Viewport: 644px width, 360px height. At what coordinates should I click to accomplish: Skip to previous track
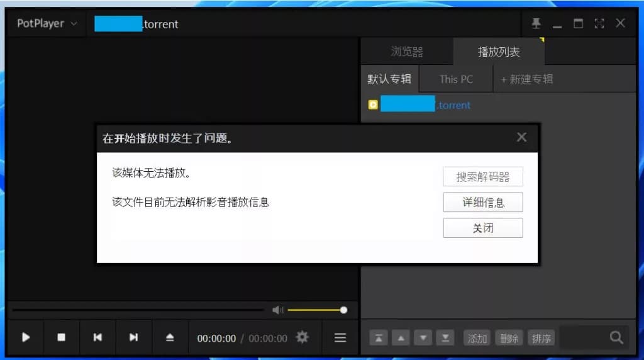pyautogui.click(x=97, y=337)
